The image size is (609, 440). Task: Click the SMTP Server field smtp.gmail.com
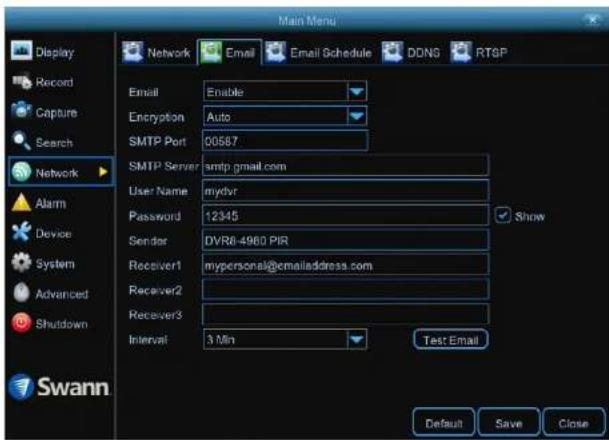coord(345,166)
